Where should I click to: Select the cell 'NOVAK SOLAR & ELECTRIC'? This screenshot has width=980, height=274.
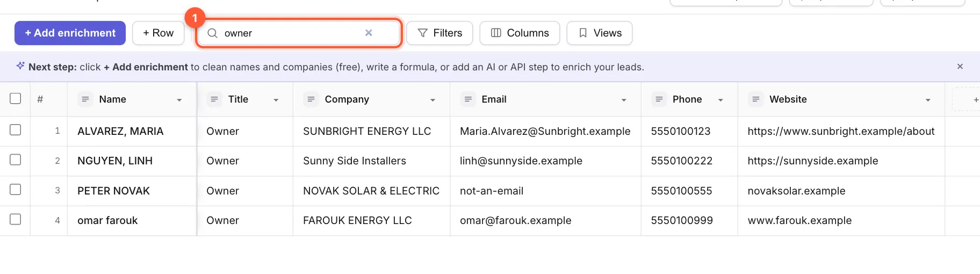click(371, 191)
